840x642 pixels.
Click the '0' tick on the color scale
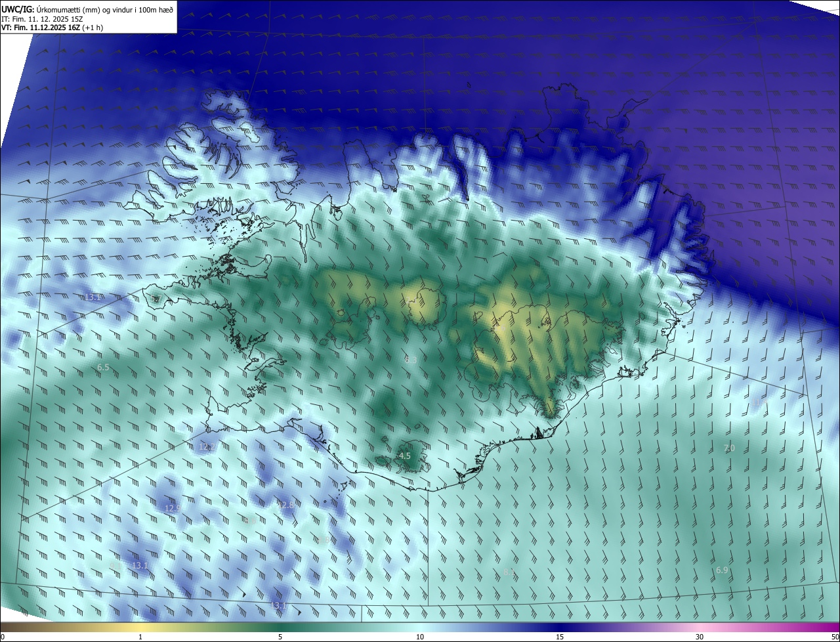point(3,637)
